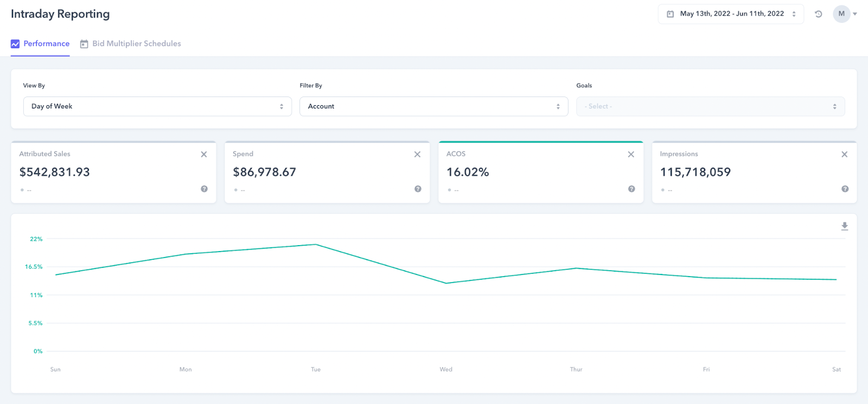
Task: Open the date range picker
Action: tap(731, 14)
